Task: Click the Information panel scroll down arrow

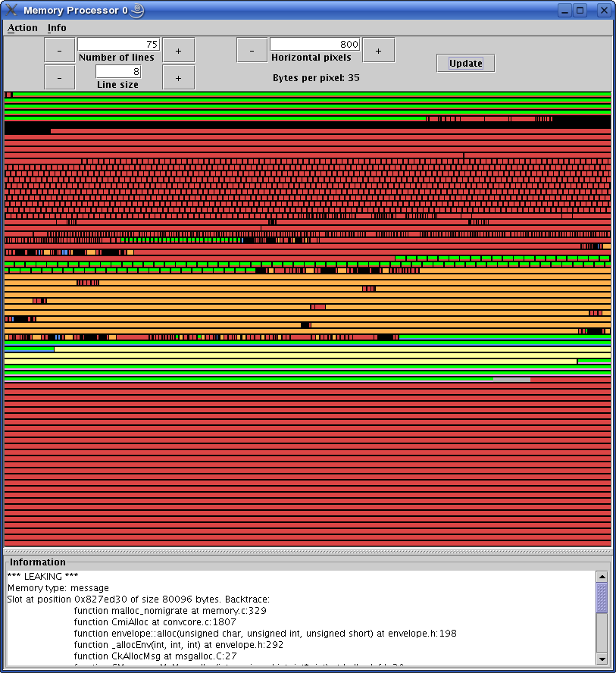Action: 602,659
